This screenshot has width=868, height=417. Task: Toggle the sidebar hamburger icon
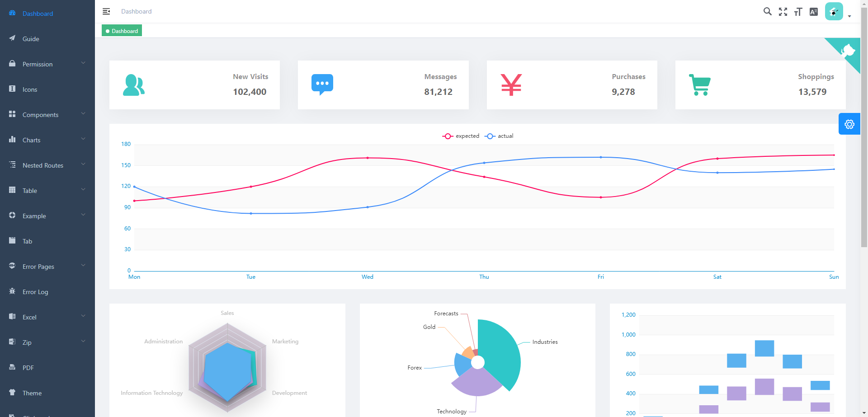pyautogui.click(x=106, y=11)
